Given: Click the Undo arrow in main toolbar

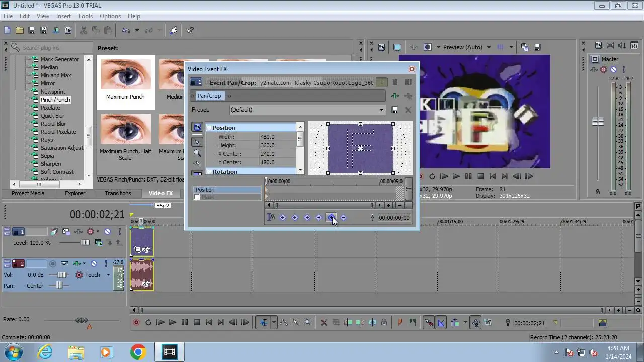Looking at the screenshot, I should point(126,30).
